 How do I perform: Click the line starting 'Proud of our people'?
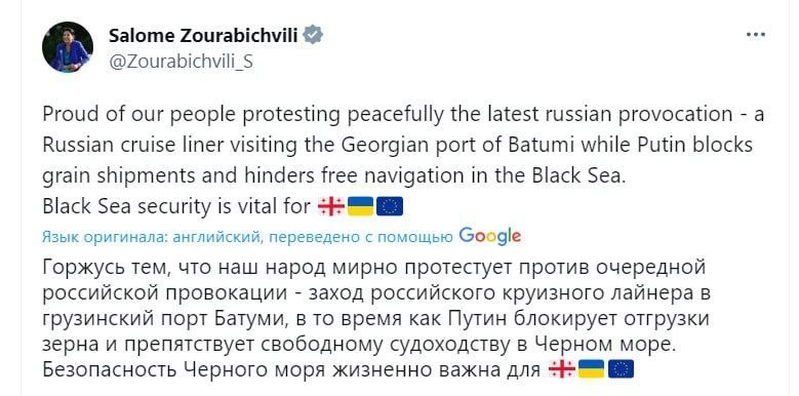(x=403, y=115)
